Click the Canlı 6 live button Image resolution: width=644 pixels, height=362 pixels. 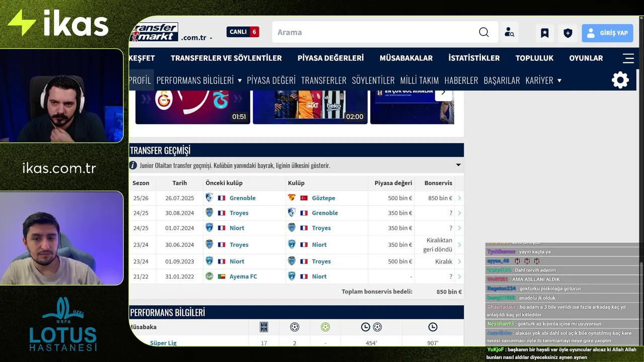(243, 32)
